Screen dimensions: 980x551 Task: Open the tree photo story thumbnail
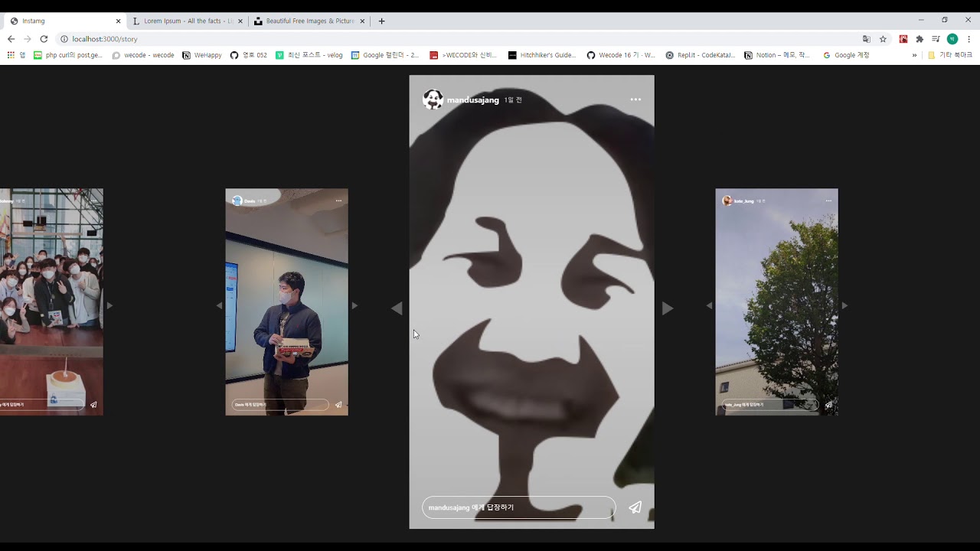776,302
